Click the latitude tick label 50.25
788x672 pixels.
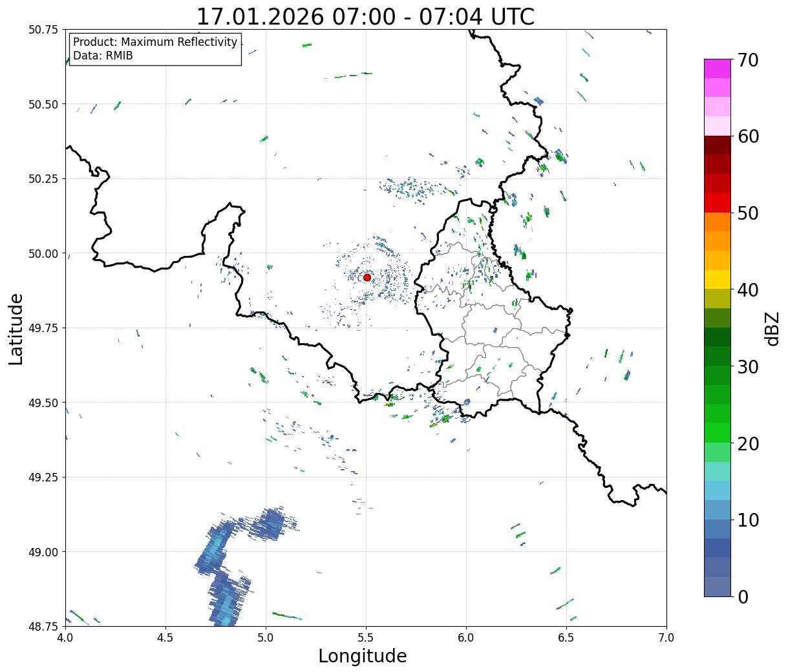(x=43, y=179)
